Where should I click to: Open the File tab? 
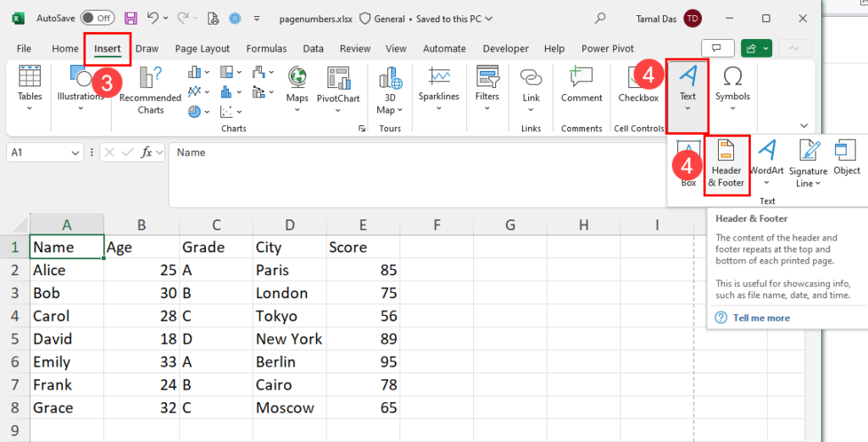point(24,48)
